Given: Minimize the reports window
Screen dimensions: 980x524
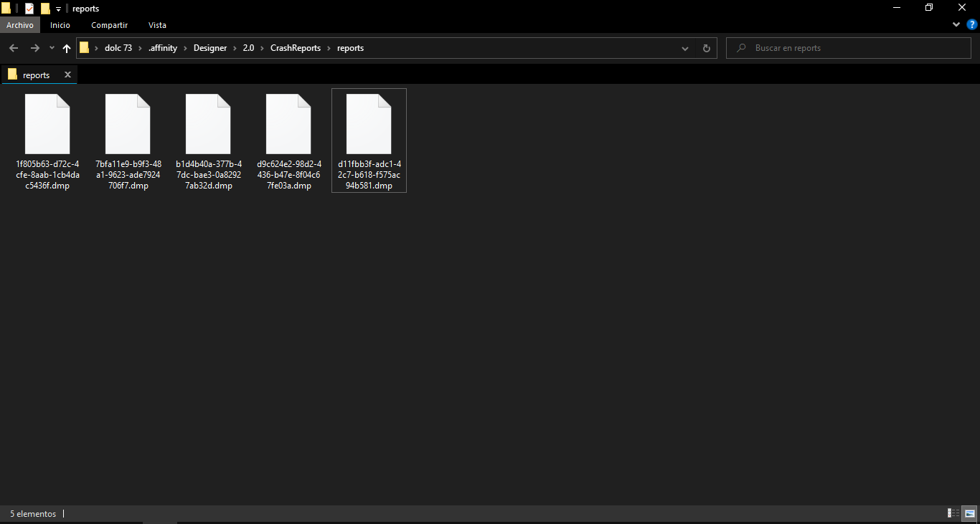Looking at the screenshot, I should pyautogui.click(x=897, y=7).
